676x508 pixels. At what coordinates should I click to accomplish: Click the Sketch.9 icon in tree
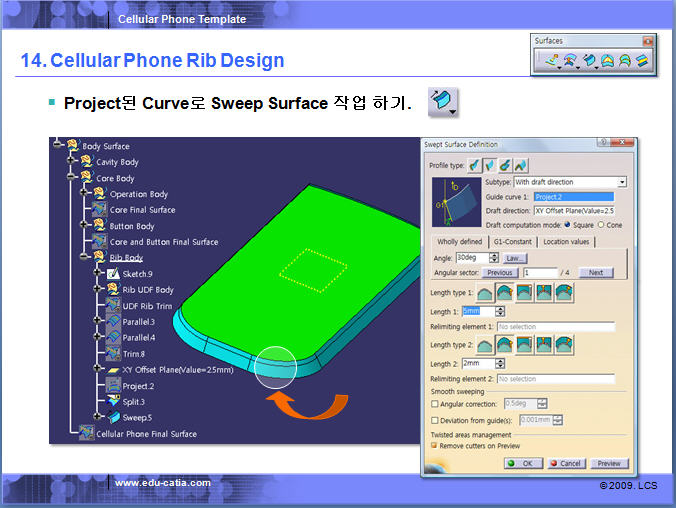point(112,273)
